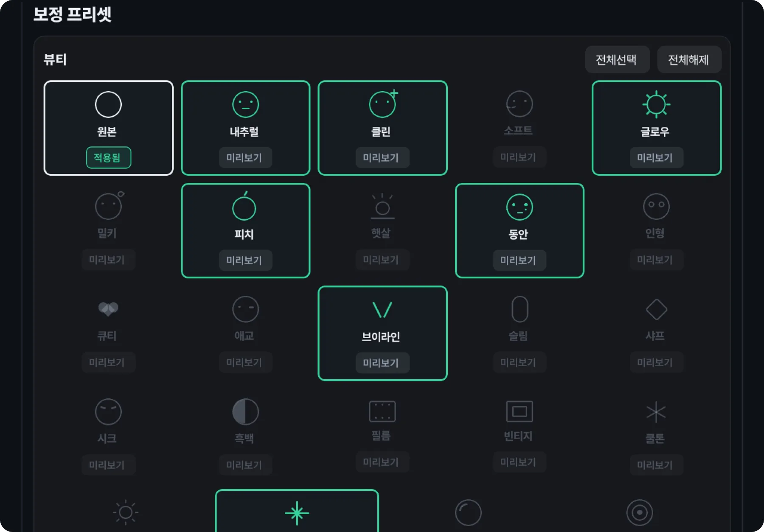Click the 전체해제 button
764x532 pixels.
pyautogui.click(x=689, y=59)
